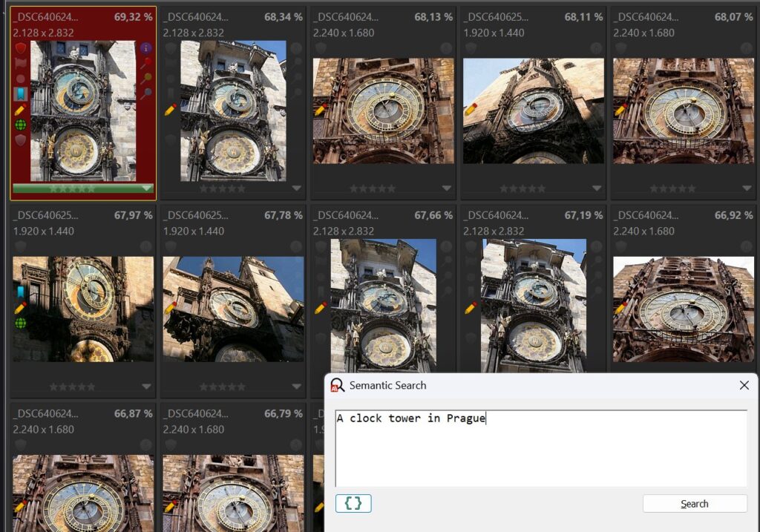Open the rating dropdown arrow on the 68,34 % thumbnail
760x532 pixels.
click(x=297, y=188)
